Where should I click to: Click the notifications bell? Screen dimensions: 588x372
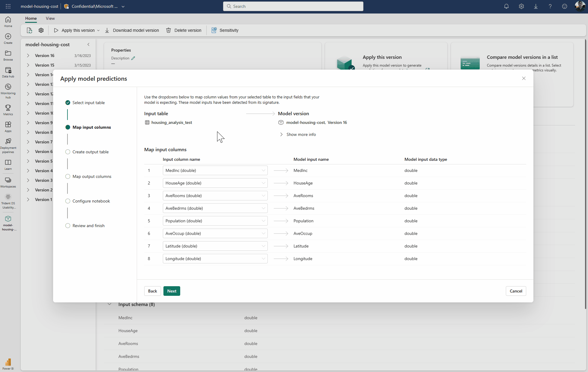[506, 6]
